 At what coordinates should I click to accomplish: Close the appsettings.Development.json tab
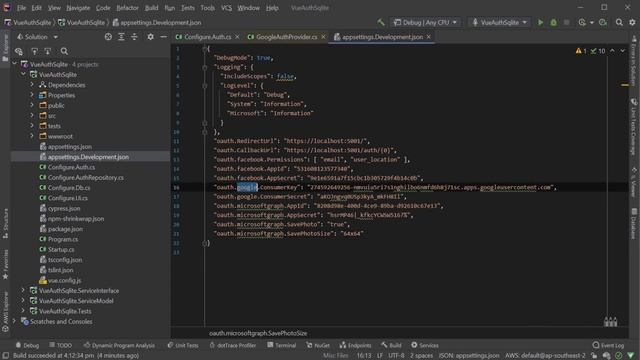[429, 37]
